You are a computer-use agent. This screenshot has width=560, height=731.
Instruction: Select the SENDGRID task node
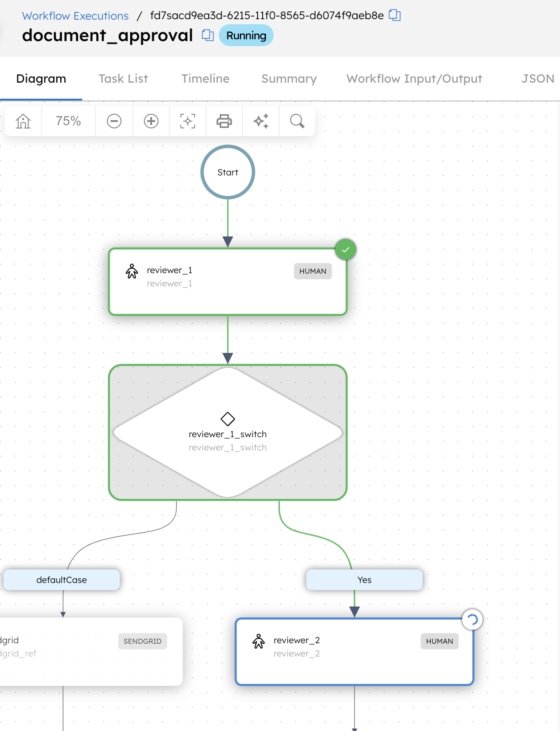click(91, 652)
